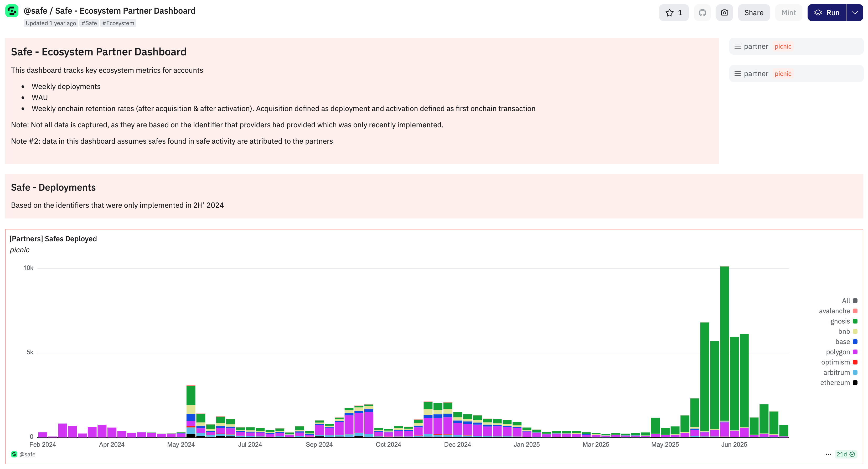Toggle the optimism series in legend
Screen dimensions: 868x469
click(x=839, y=362)
